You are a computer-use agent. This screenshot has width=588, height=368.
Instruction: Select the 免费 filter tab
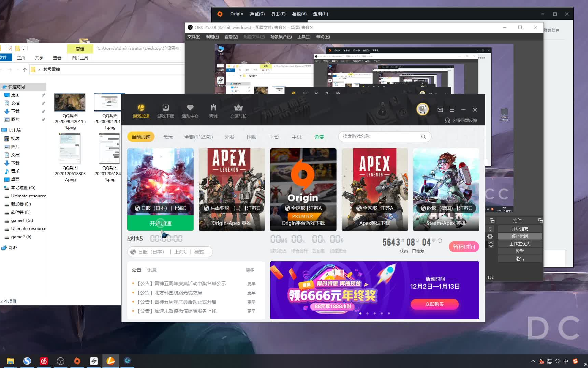coord(319,137)
